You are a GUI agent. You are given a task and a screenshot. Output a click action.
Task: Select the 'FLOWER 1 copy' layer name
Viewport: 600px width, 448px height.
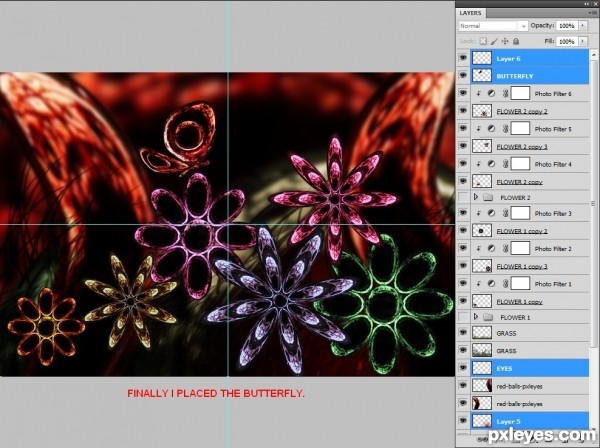520,301
